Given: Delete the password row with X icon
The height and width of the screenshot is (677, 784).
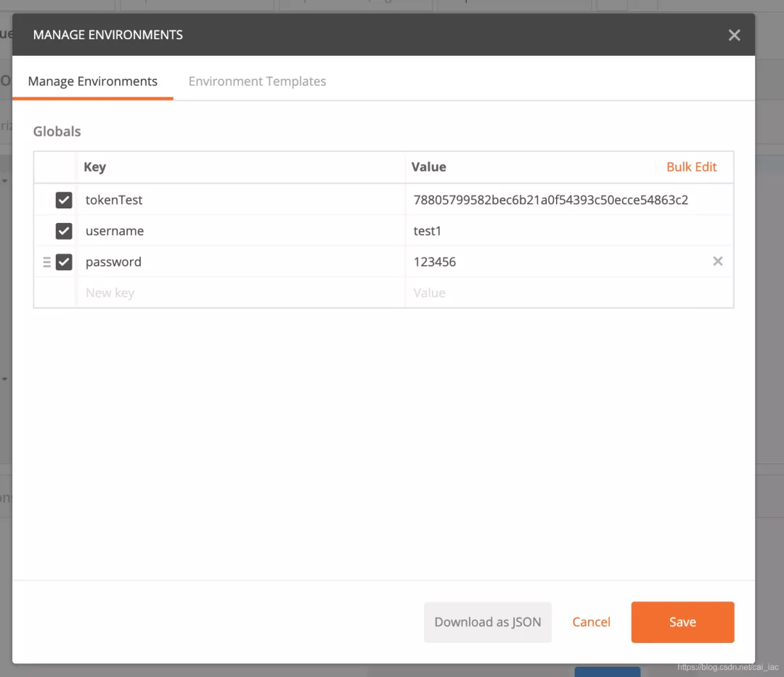Looking at the screenshot, I should 717,262.
